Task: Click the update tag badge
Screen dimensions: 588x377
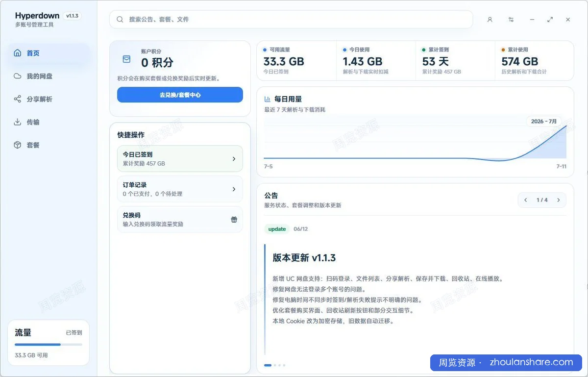Action: click(x=277, y=229)
